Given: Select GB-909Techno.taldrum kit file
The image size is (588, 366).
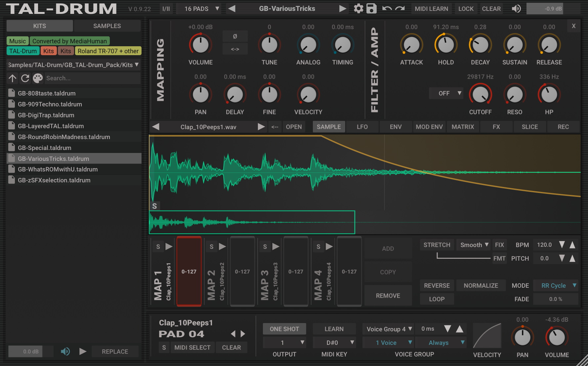Looking at the screenshot, I should (x=50, y=104).
